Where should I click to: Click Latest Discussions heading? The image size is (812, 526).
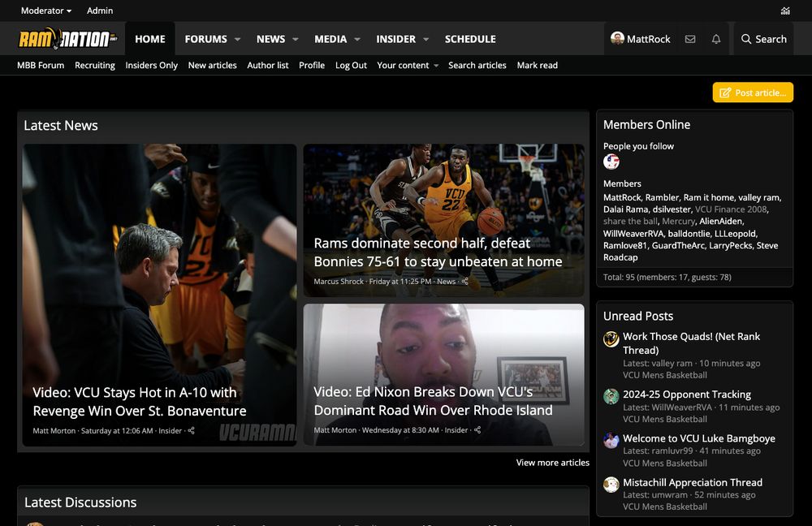pos(80,502)
